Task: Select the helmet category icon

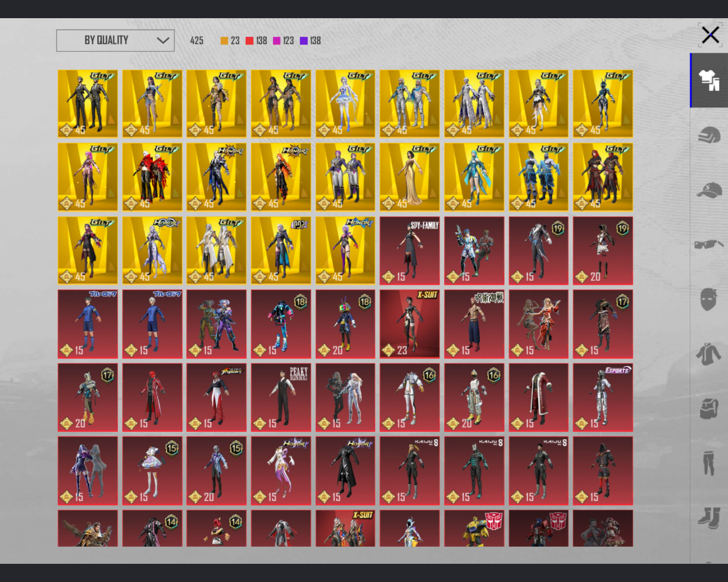Action: (709, 135)
